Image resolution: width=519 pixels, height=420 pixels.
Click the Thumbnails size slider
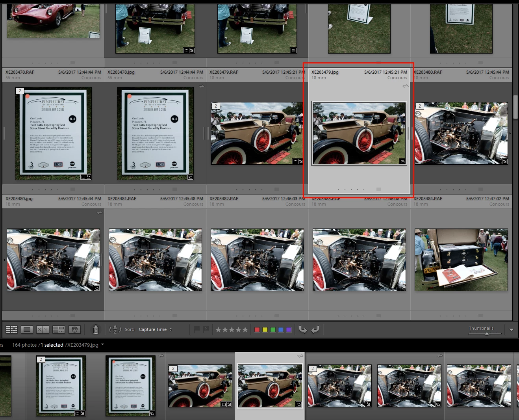(487, 334)
